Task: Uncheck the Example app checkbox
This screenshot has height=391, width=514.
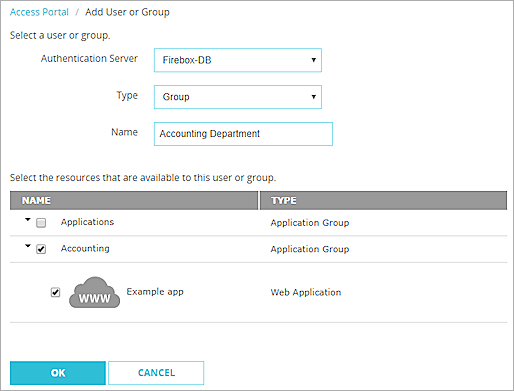Action: coord(55,292)
